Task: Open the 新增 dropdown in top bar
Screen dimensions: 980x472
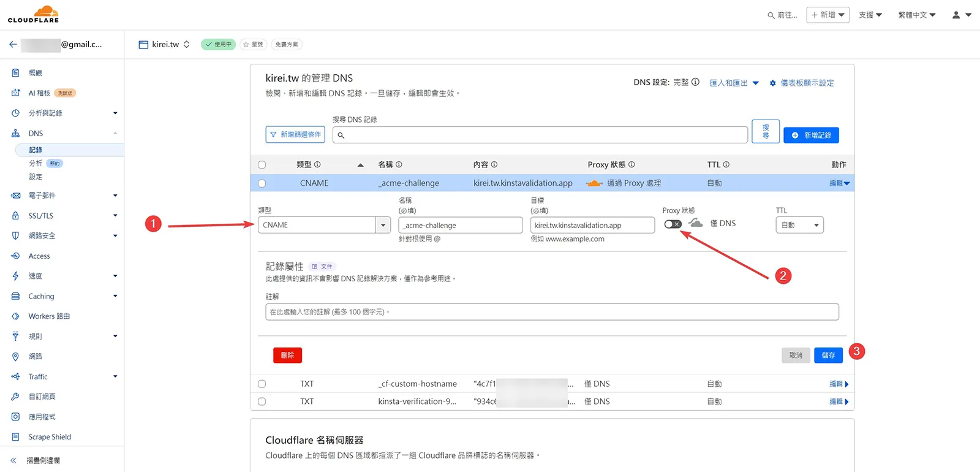Action: coord(828,15)
